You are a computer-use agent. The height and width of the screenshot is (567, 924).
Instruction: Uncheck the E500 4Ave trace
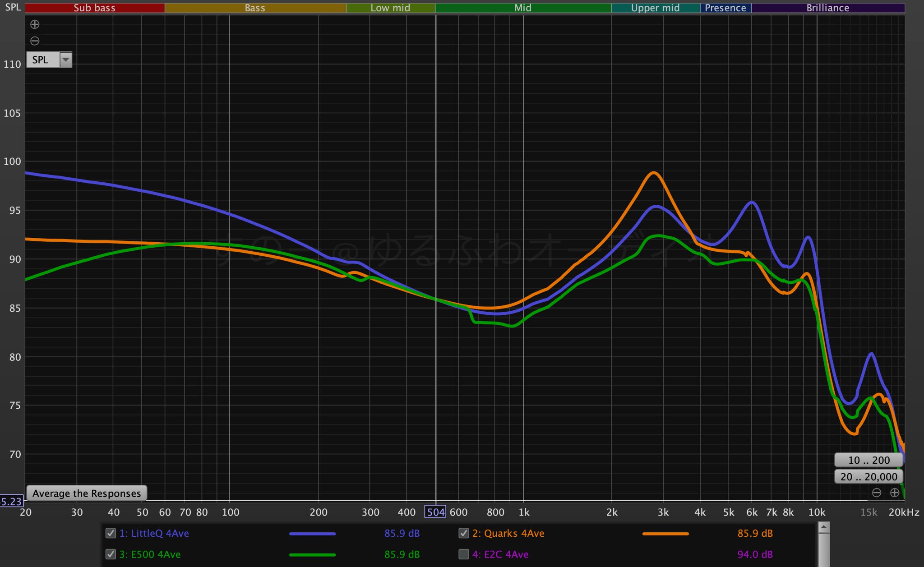[x=111, y=554]
